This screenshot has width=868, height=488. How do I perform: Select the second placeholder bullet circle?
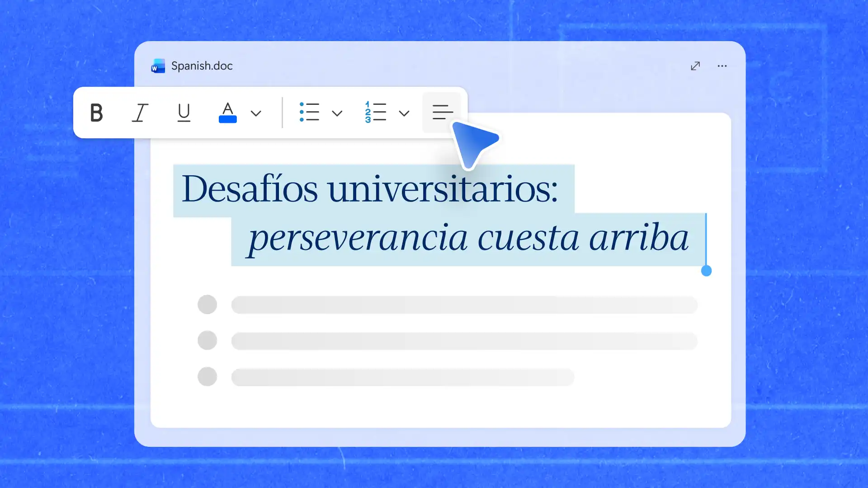pyautogui.click(x=207, y=340)
